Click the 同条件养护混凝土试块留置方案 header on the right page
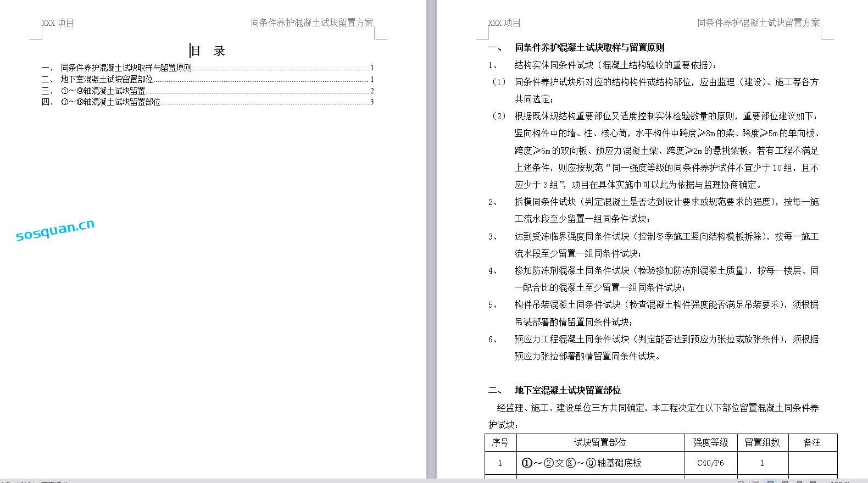 (758, 23)
